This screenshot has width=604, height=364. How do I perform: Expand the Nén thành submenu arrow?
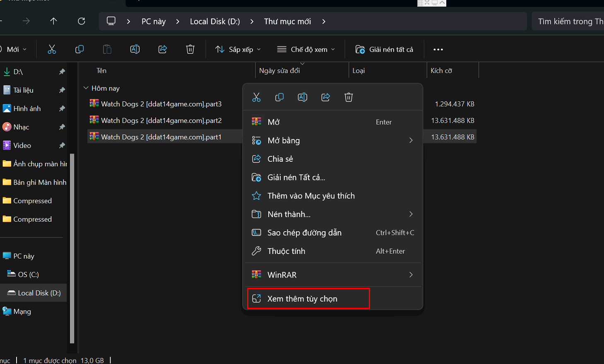(x=411, y=214)
